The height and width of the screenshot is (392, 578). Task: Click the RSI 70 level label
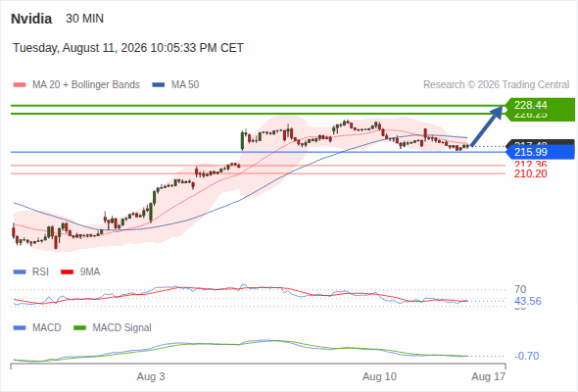coord(520,289)
